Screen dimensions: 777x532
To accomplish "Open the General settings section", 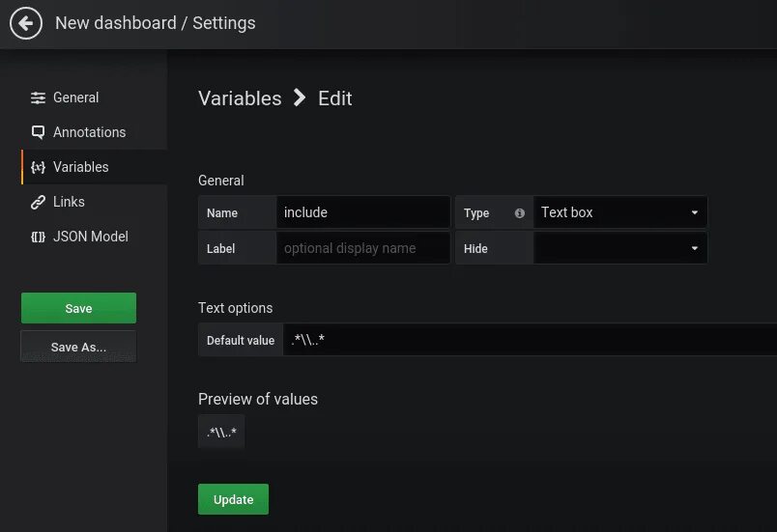I will (x=75, y=98).
